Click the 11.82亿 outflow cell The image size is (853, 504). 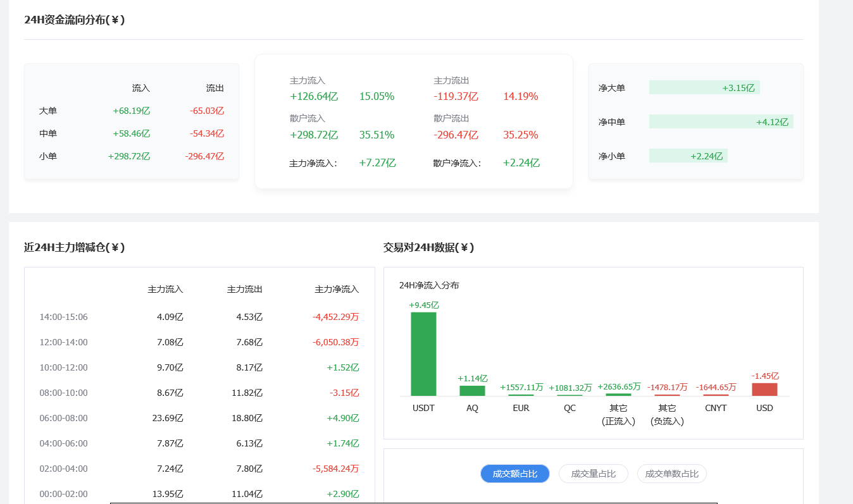(x=247, y=393)
